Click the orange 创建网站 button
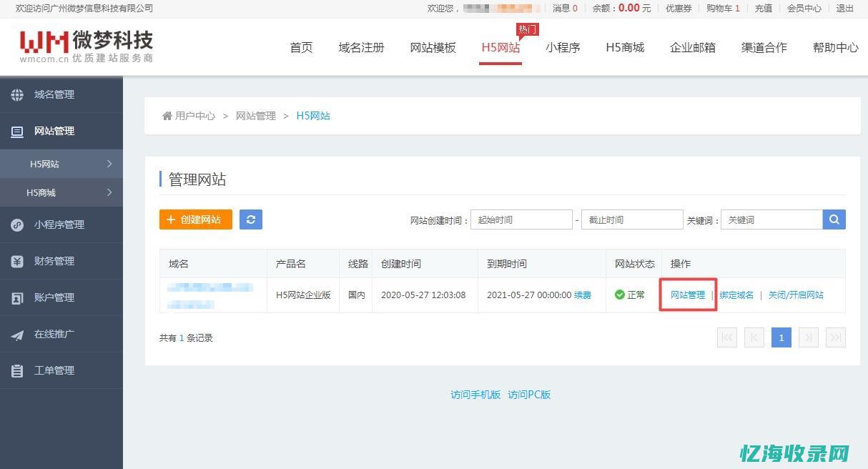868x469 pixels. click(195, 219)
